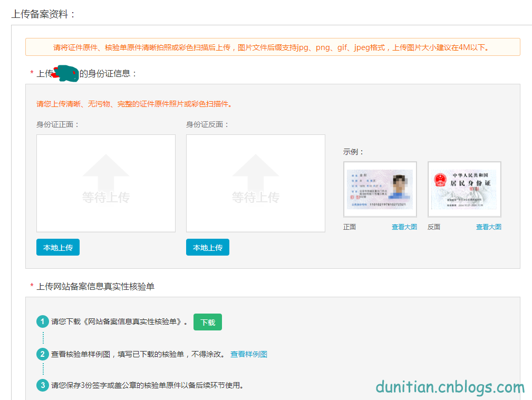The height and width of the screenshot is (400, 532).
Task: Click the step 2 circle icon
Action: pos(42,354)
